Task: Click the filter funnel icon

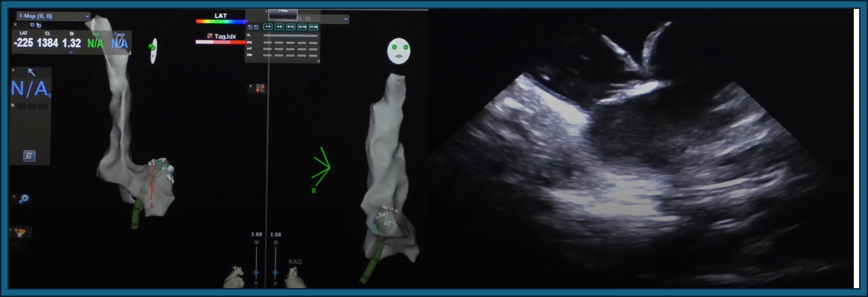Action: [250, 27]
